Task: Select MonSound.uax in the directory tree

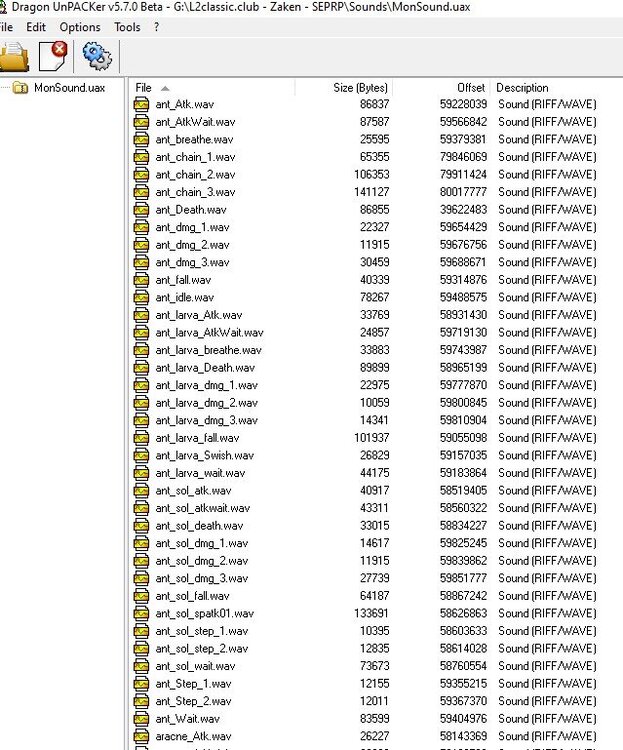Action: tap(68, 88)
